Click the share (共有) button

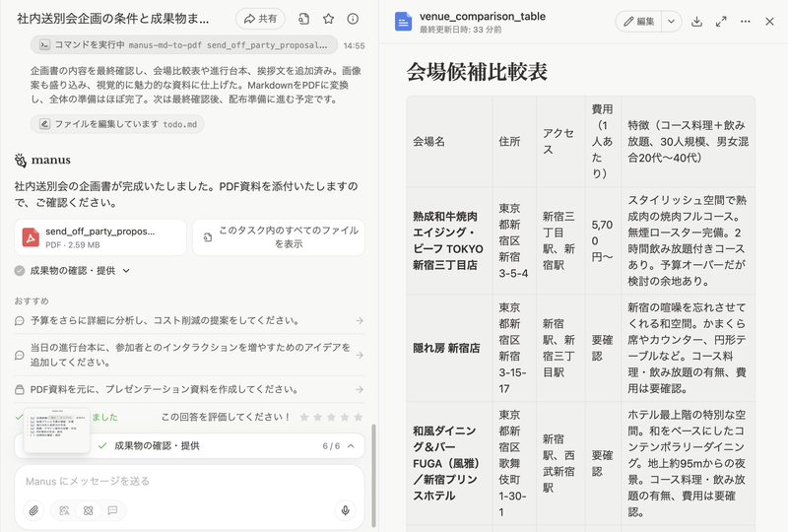click(x=260, y=19)
